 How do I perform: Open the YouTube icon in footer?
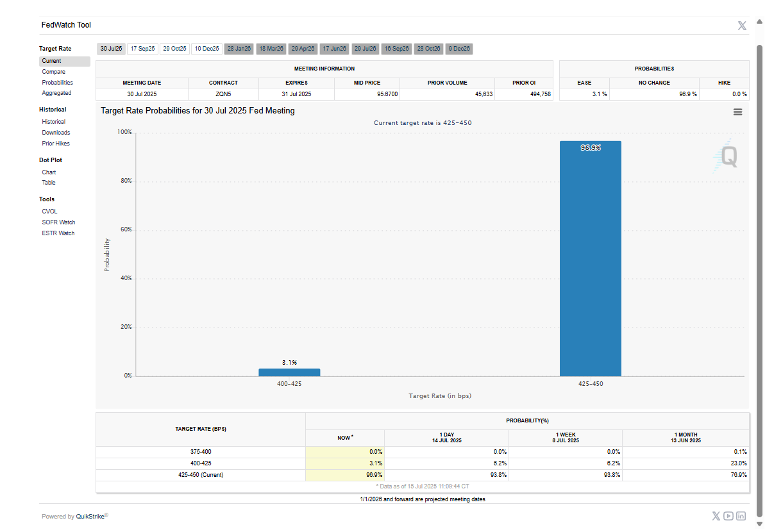728,516
